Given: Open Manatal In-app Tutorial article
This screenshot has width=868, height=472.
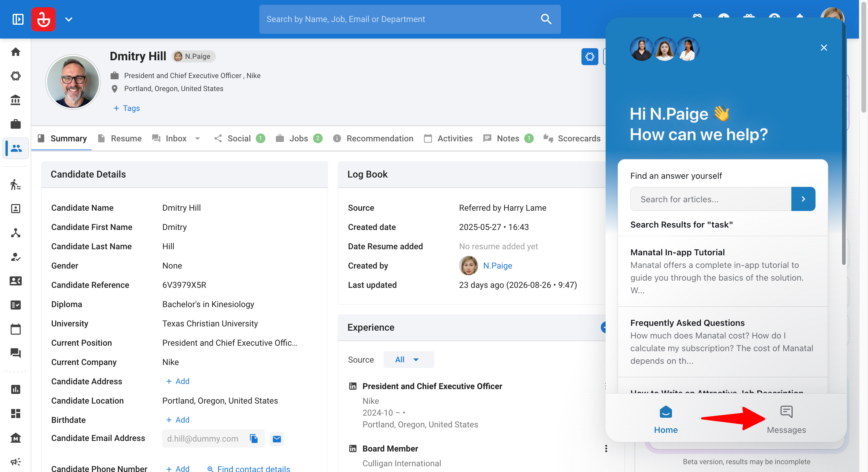Looking at the screenshot, I should (722, 271).
